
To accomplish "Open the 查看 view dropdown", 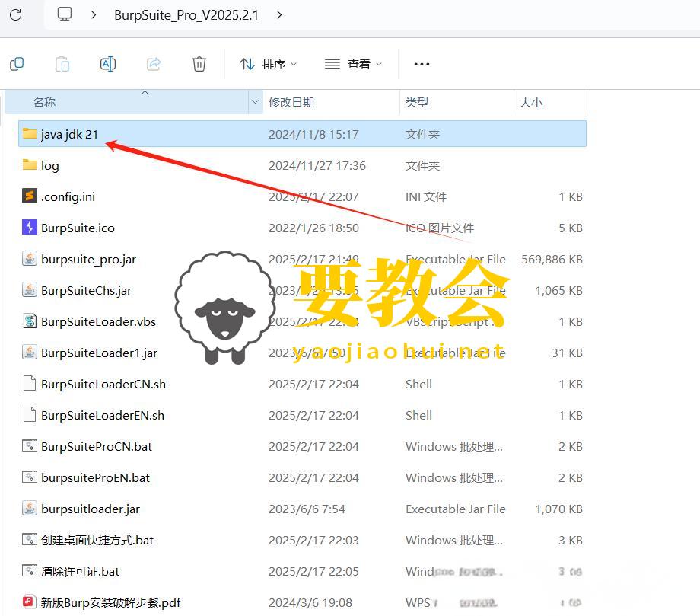I will click(x=353, y=64).
